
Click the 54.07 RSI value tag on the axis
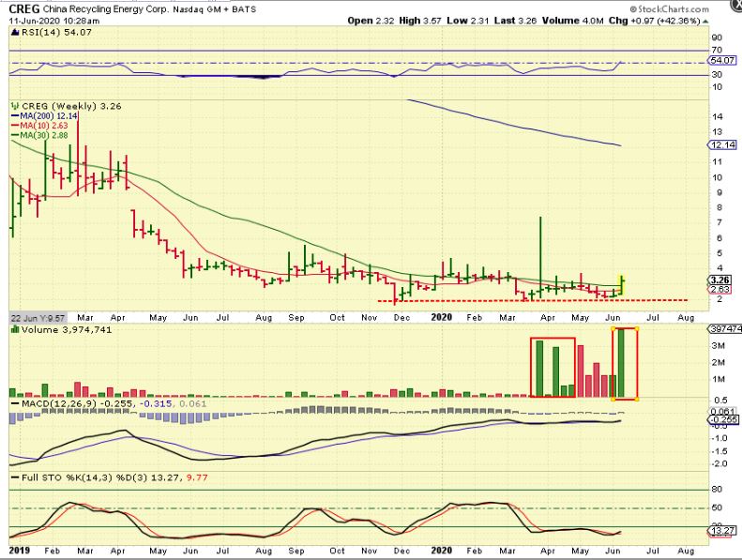722,60
